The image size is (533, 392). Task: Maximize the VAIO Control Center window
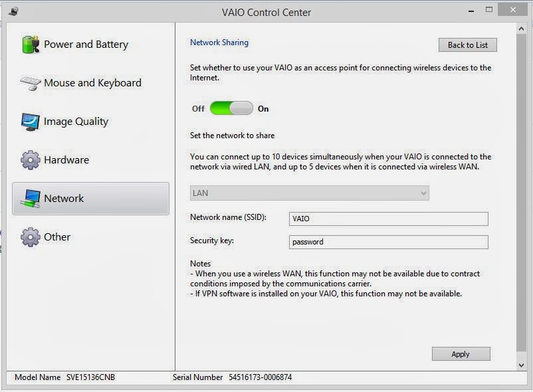(489, 10)
